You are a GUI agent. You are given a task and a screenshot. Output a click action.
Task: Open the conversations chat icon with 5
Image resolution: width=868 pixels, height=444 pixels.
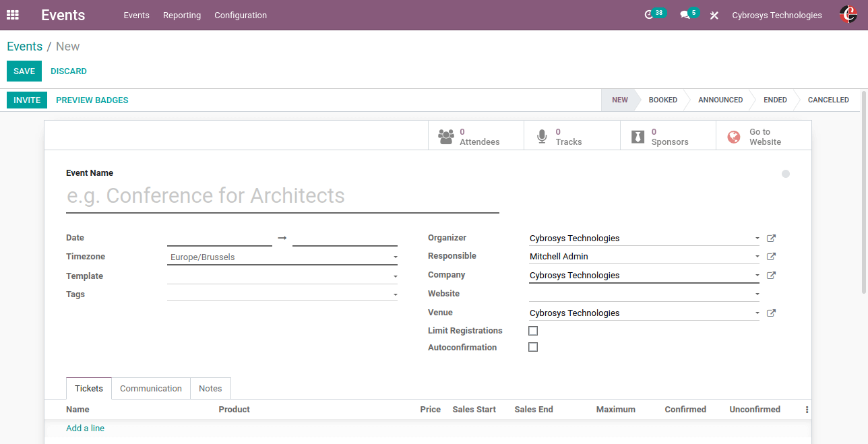(685, 15)
